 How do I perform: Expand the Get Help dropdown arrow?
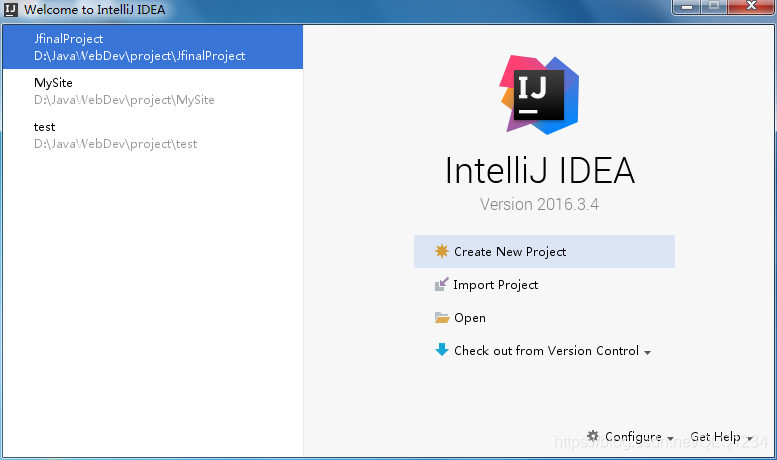pyautogui.click(x=750, y=439)
